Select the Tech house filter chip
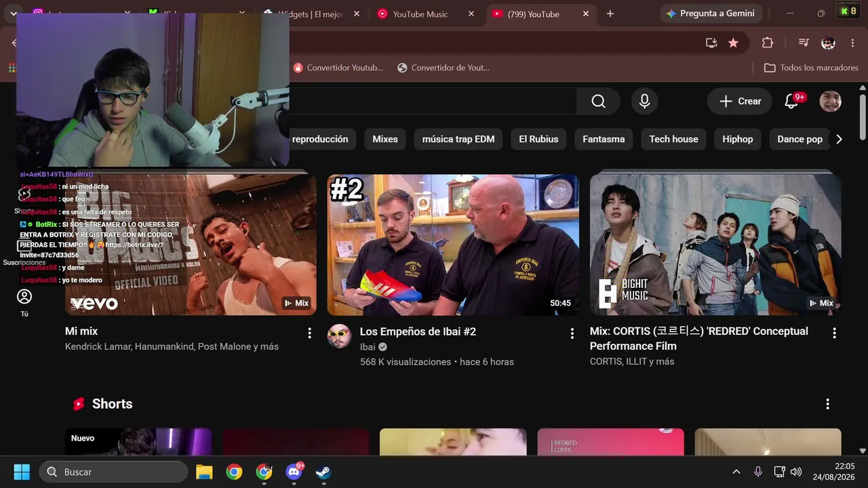868x488 pixels. coord(673,139)
